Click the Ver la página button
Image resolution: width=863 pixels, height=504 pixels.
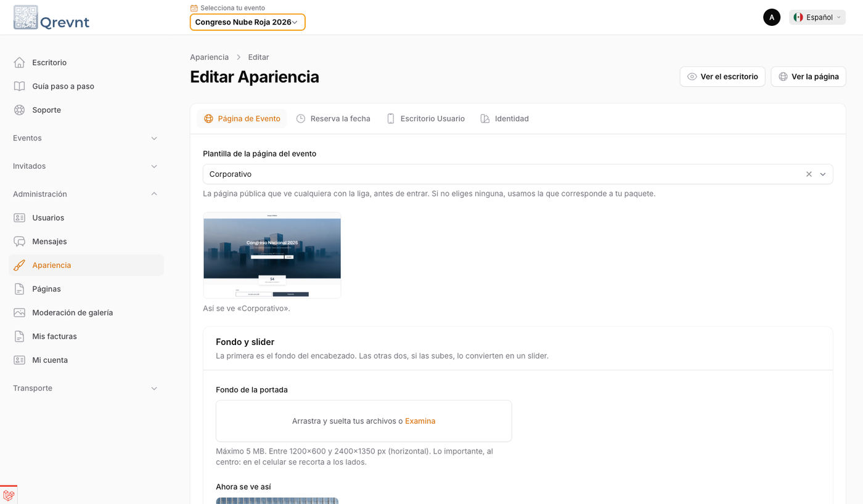tap(808, 77)
